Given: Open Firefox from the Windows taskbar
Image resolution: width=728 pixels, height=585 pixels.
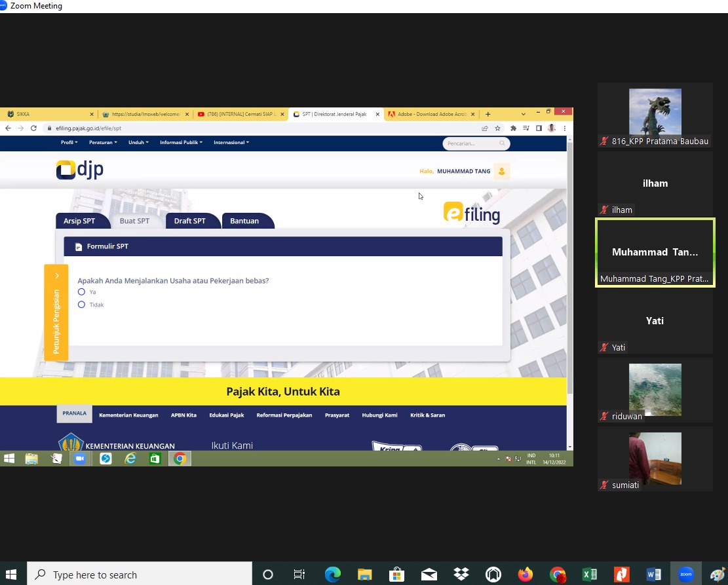Looking at the screenshot, I should pyautogui.click(x=525, y=575).
